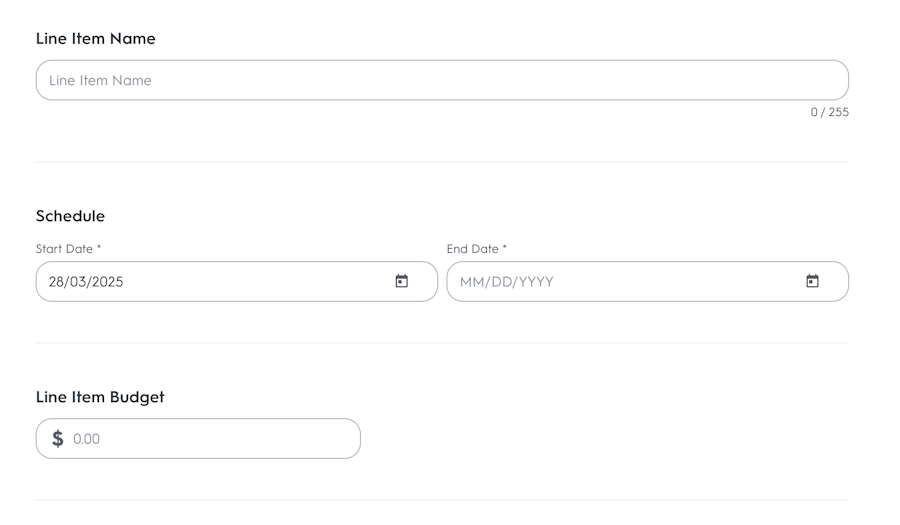Click the End Date field label

pos(472,249)
